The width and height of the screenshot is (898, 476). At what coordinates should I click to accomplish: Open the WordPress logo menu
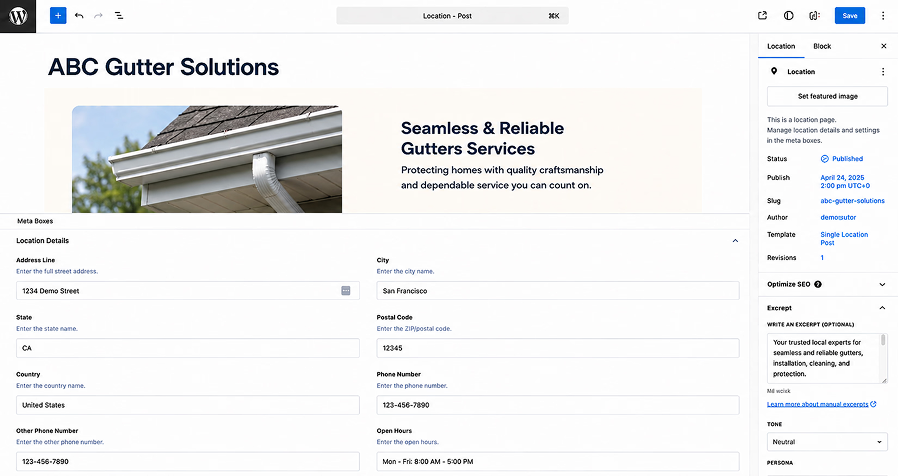[x=18, y=16]
